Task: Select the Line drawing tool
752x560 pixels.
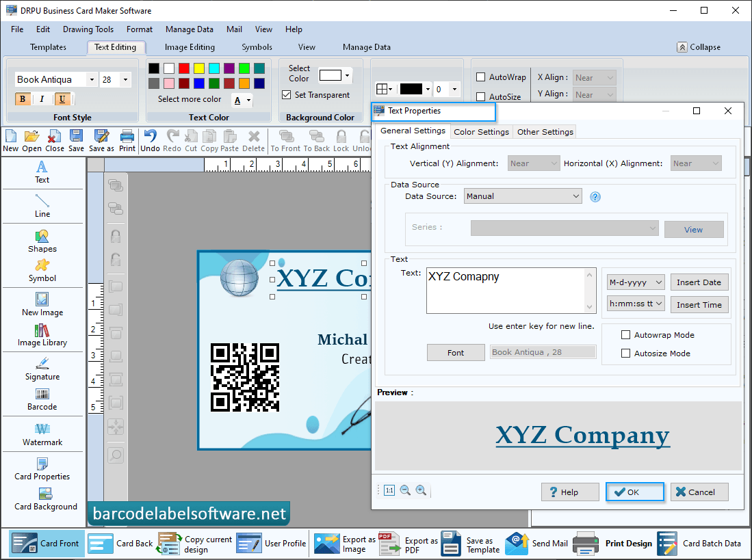Action: click(x=42, y=206)
